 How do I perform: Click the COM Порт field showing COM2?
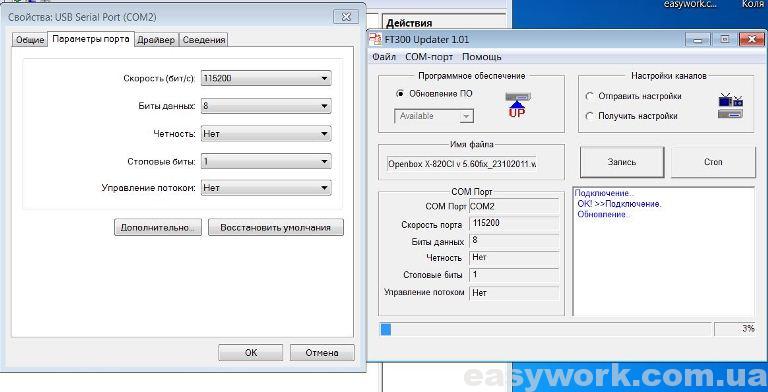[x=514, y=207]
